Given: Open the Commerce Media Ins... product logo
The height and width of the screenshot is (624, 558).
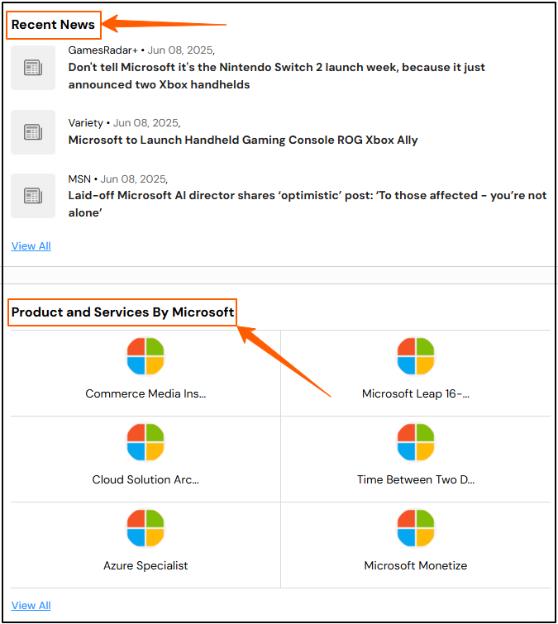Looking at the screenshot, I should tap(145, 356).
